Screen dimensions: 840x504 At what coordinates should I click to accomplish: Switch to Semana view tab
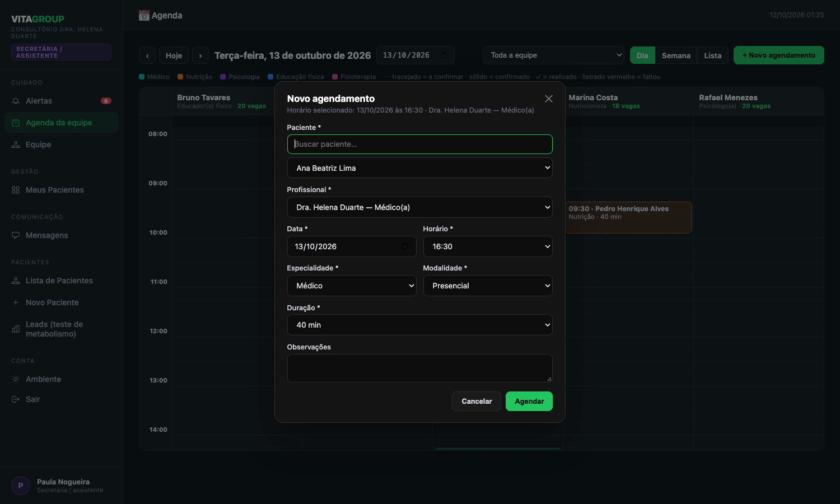pyautogui.click(x=676, y=55)
